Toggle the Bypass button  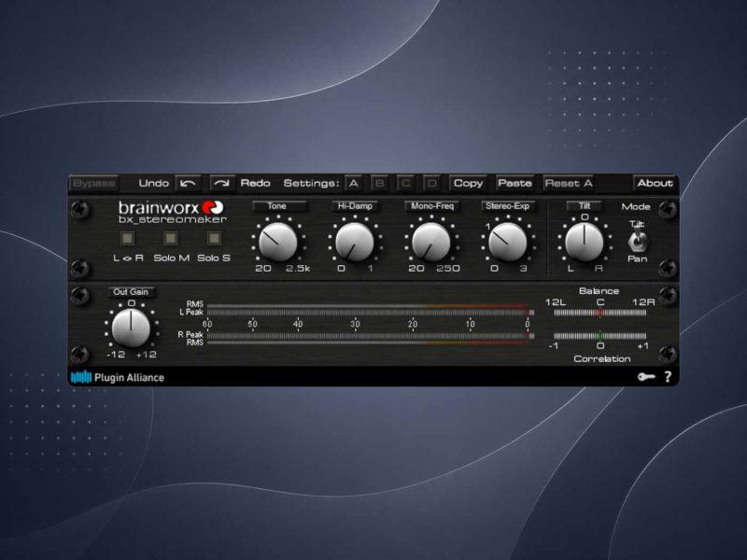(94, 183)
